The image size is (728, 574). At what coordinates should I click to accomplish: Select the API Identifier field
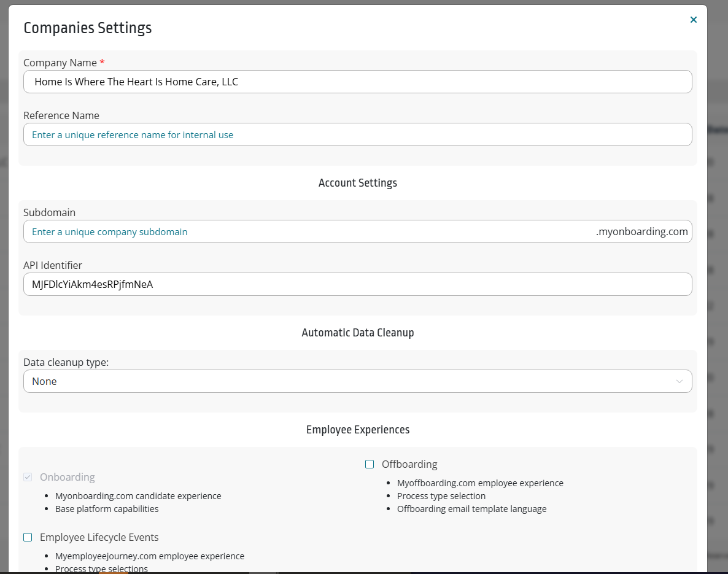(x=357, y=284)
